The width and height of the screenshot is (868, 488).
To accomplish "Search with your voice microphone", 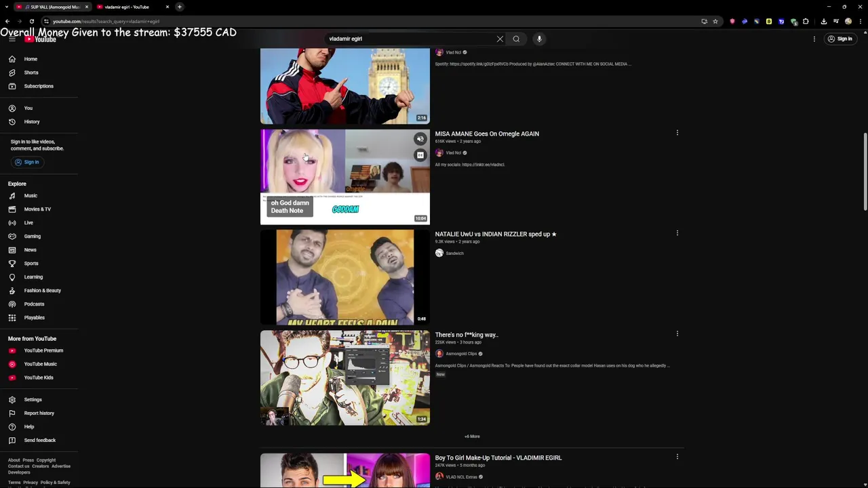I will (539, 39).
